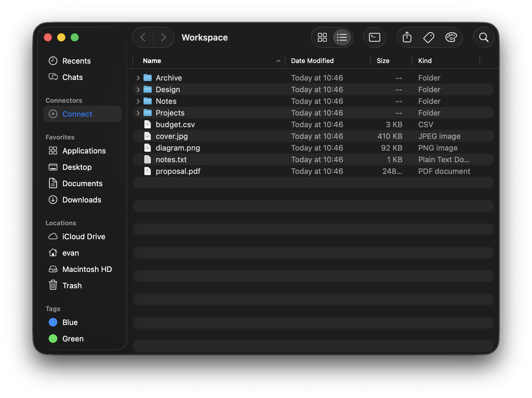The width and height of the screenshot is (532, 398).
Task: Open the terminal toolbar icon
Action: [374, 37]
